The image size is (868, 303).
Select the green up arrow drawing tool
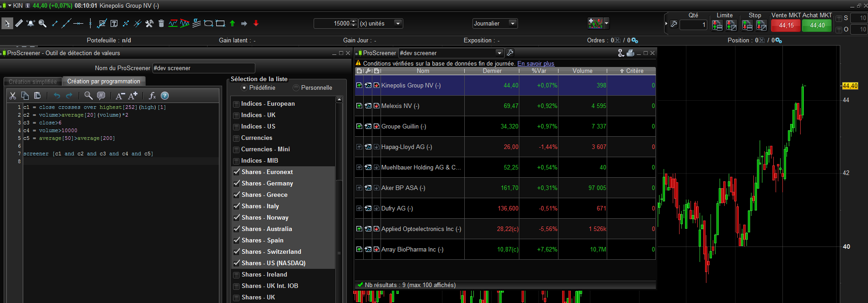pyautogui.click(x=232, y=23)
